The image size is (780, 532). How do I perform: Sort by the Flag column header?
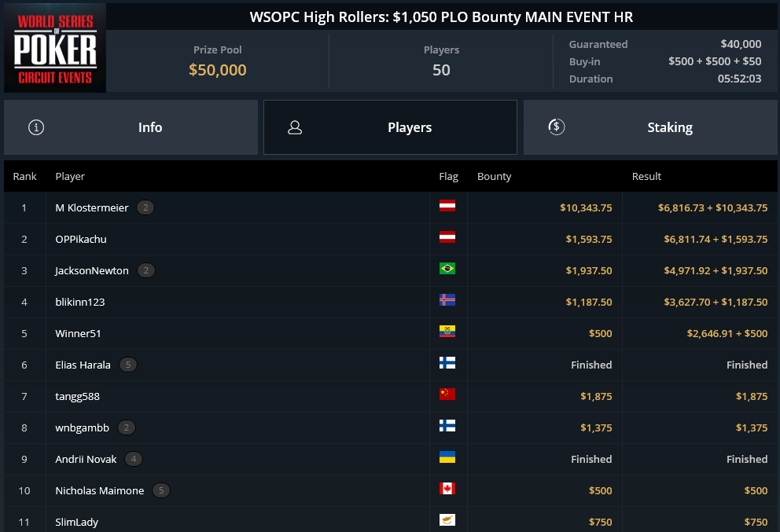tap(448, 177)
